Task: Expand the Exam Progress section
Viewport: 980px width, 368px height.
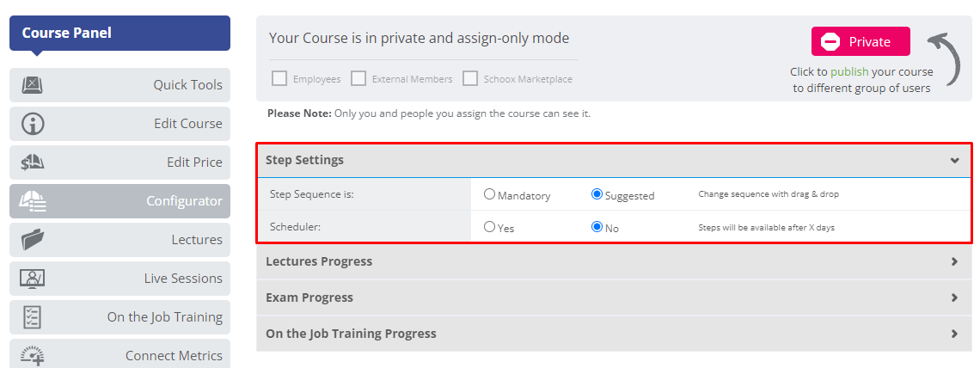Action: pyautogui.click(x=614, y=297)
